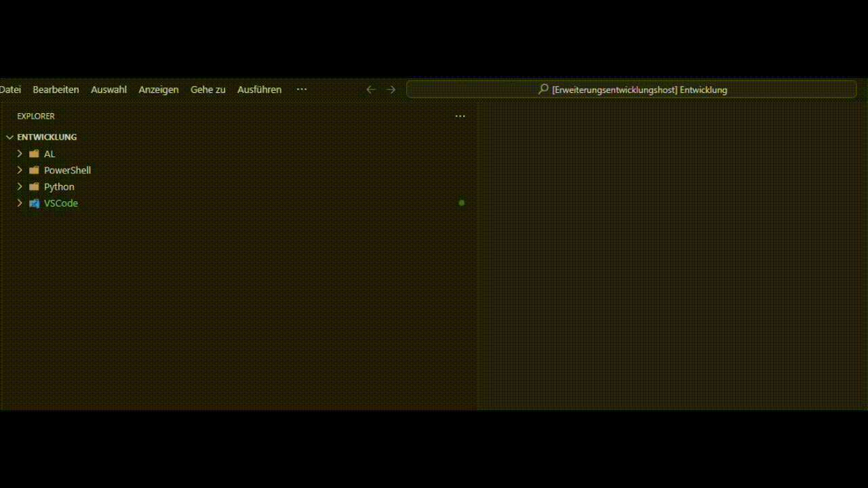Collapse the ENTWICKLUNG workspace section
This screenshot has width=868, height=488.
click(9, 137)
